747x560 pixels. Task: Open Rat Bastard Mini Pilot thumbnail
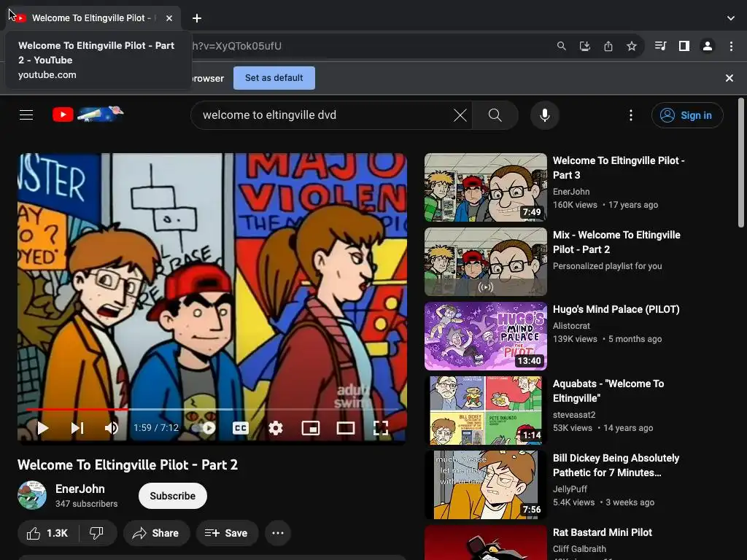(485, 542)
